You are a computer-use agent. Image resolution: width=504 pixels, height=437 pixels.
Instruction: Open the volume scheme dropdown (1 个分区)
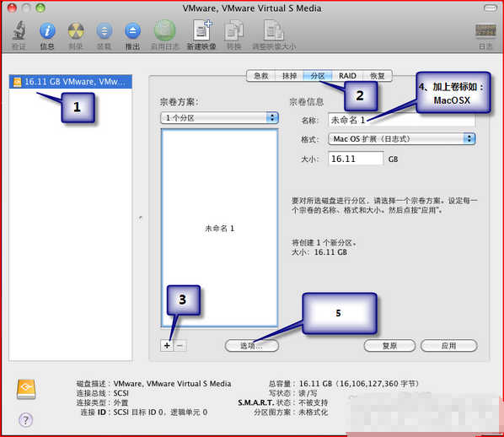pos(219,118)
